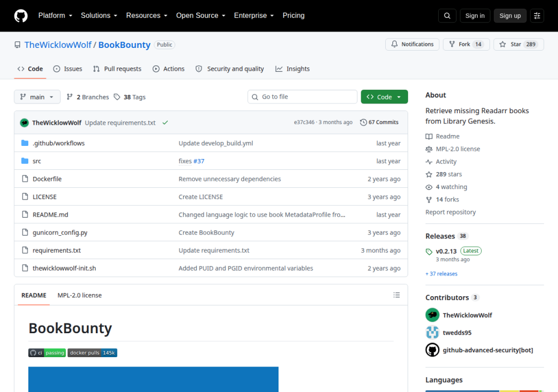Open the #37 issue link in src commit

point(198,161)
